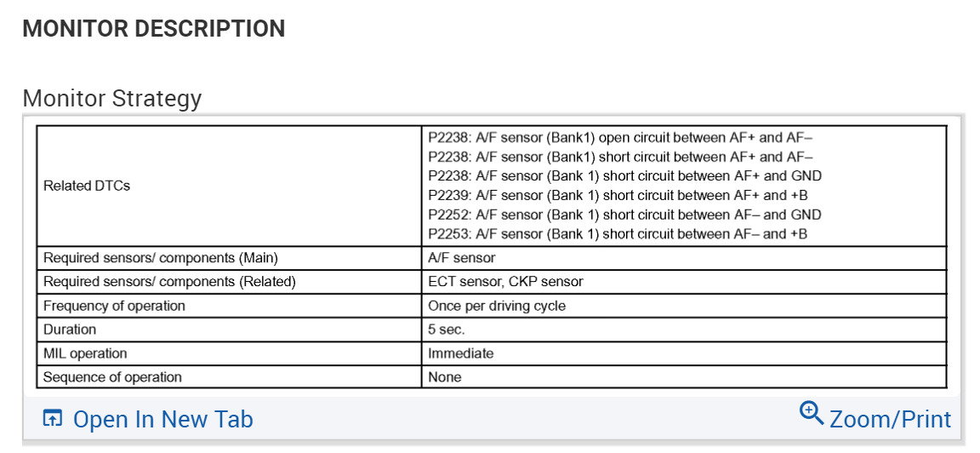Click the MIL operation Immediate value
The width and height of the screenshot is (980, 453).
[x=460, y=353]
